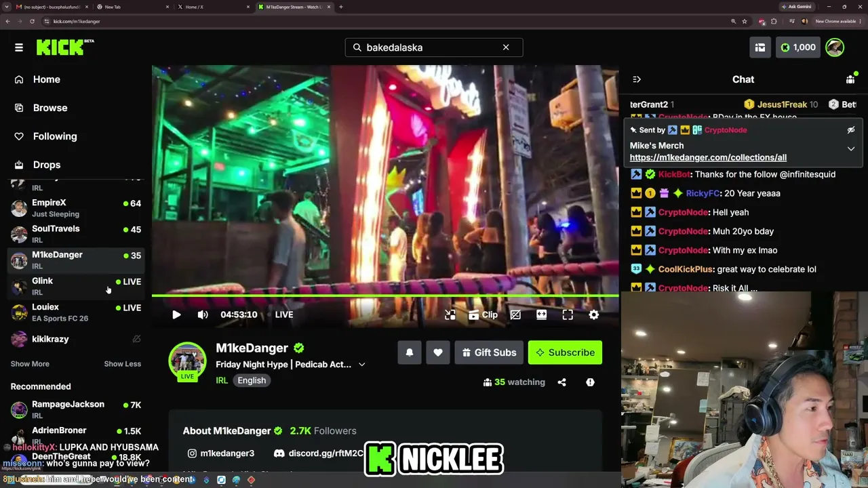The width and height of the screenshot is (868, 488).
Task: Open the dashboard icon beside Kicks balance
Action: pyautogui.click(x=760, y=47)
